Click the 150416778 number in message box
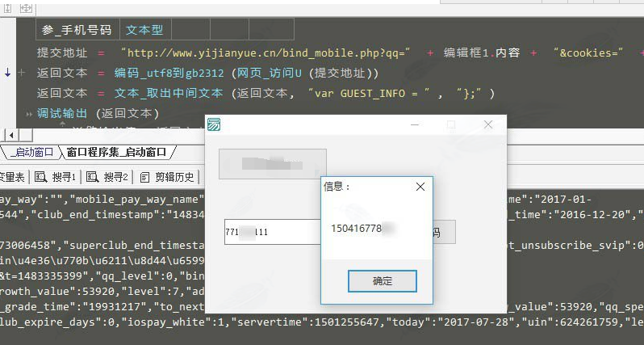Screen dimensions: 644x345 click(x=357, y=228)
